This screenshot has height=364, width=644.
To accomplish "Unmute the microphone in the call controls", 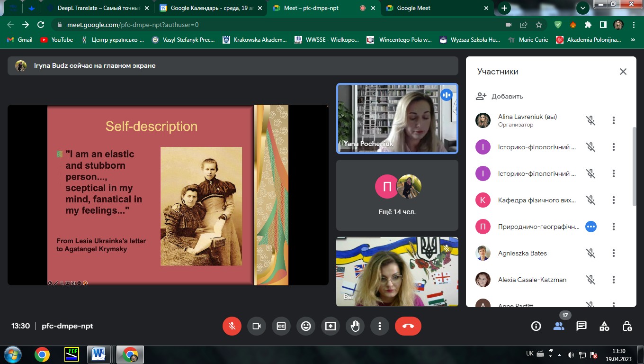I will pyautogui.click(x=232, y=326).
